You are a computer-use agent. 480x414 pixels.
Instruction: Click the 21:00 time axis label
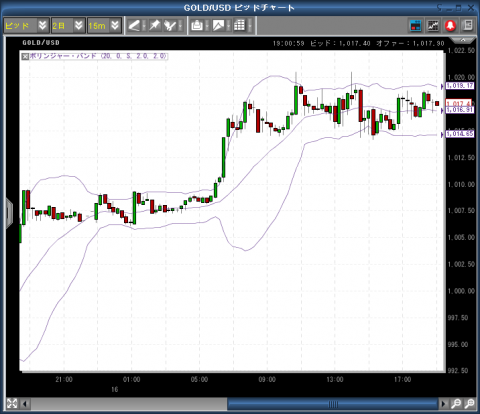(64, 380)
